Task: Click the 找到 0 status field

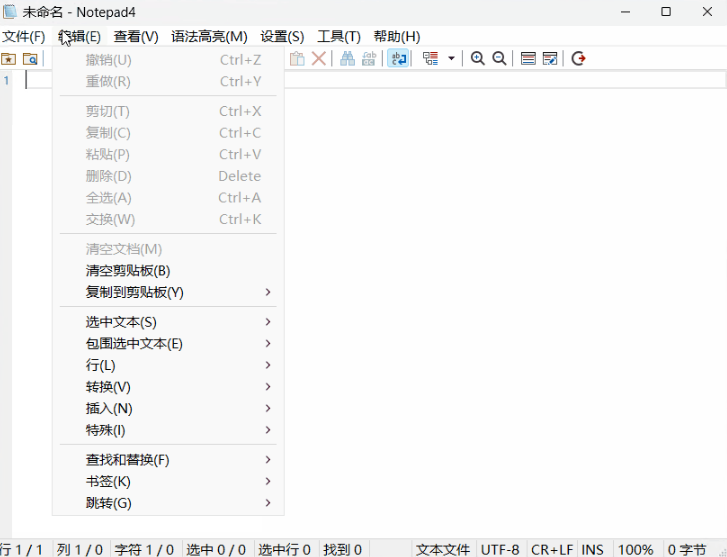Action: coord(344,550)
